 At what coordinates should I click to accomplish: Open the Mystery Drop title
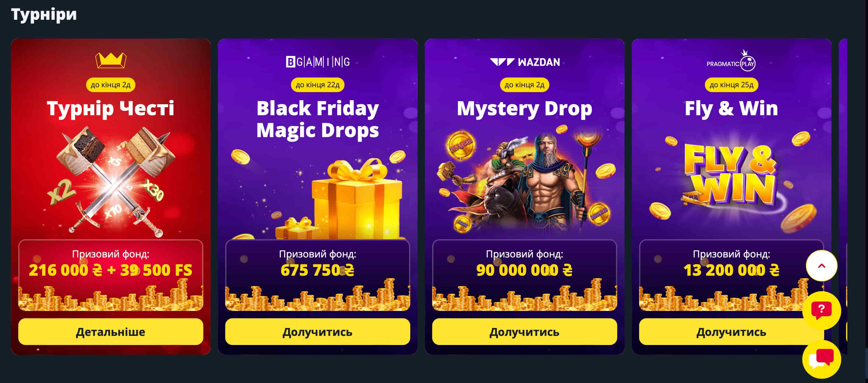tap(525, 109)
